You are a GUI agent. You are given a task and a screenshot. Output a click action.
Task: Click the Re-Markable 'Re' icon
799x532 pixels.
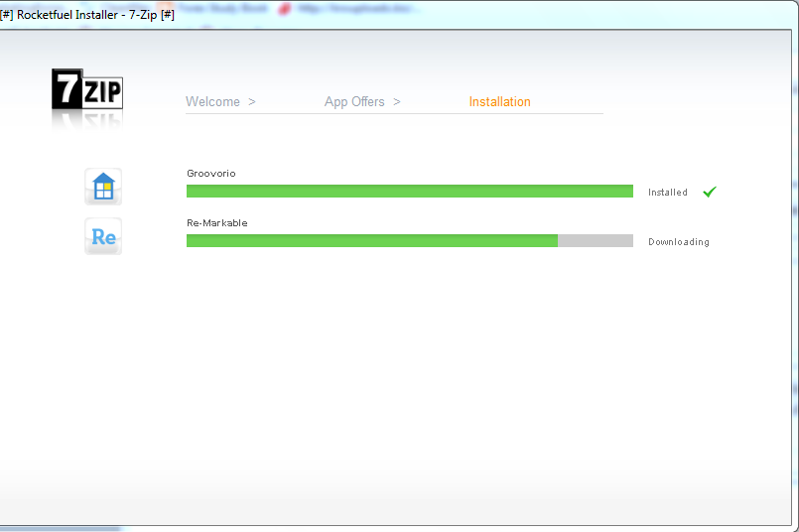click(103, 236)
